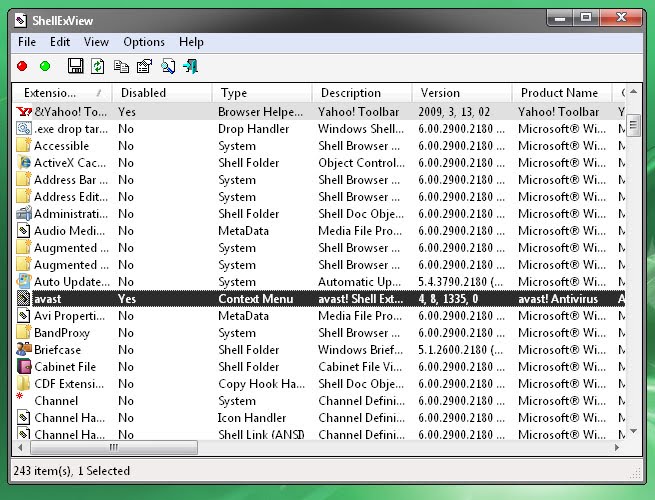
Task: Click the Yahoo! Toolbar row icon
Action: (24, 112)
